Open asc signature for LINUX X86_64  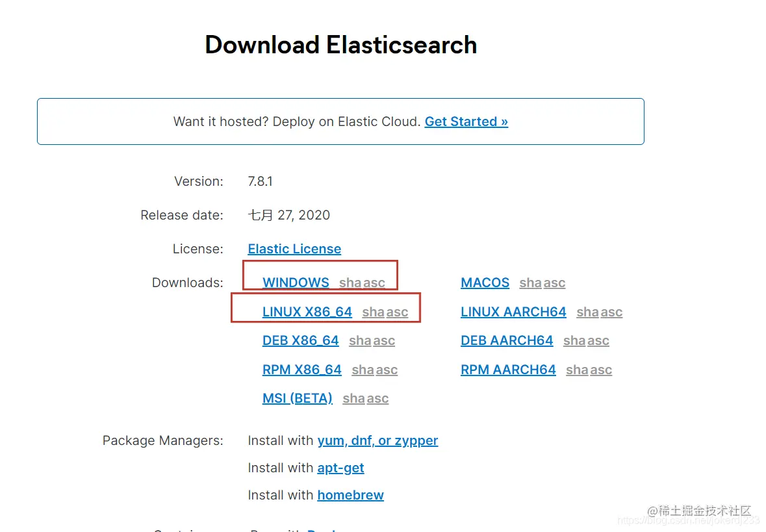click(397, 312)
